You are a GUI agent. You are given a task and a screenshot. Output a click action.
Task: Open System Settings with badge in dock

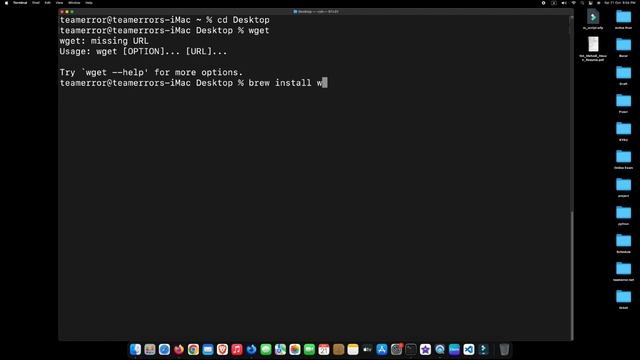(396, 349)
